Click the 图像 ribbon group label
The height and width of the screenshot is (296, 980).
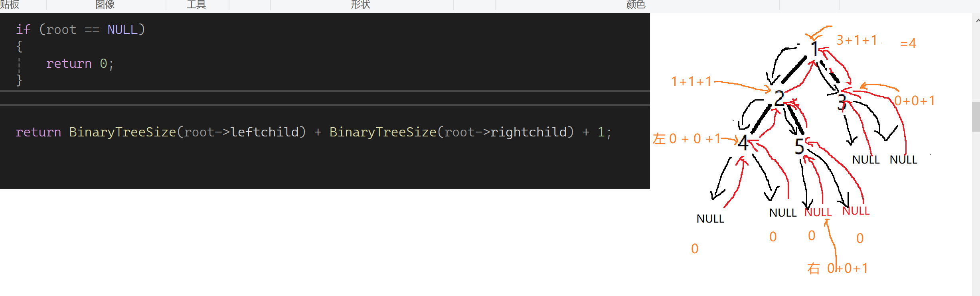[x=105, y=4]
